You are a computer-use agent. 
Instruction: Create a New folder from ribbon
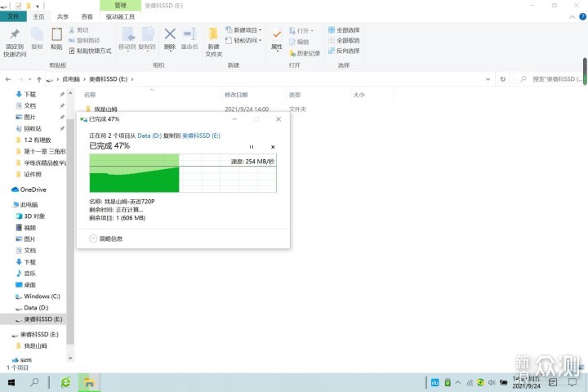[x=214, y=42]
